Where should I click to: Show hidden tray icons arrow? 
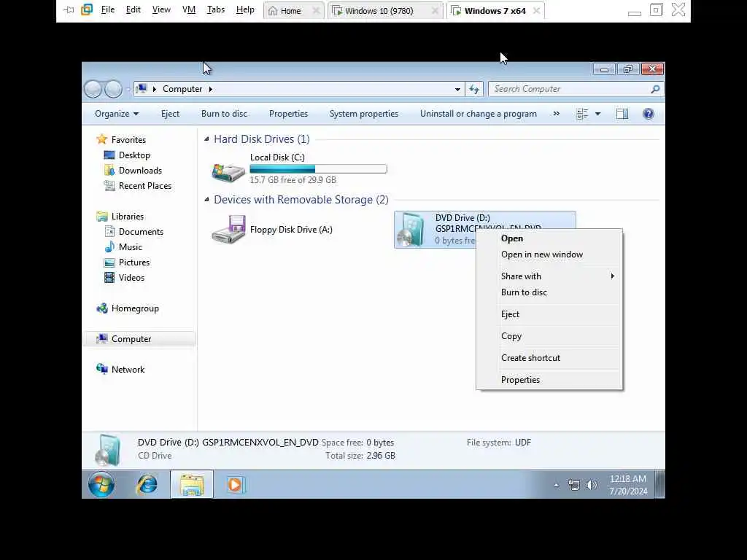coord(557,485)
